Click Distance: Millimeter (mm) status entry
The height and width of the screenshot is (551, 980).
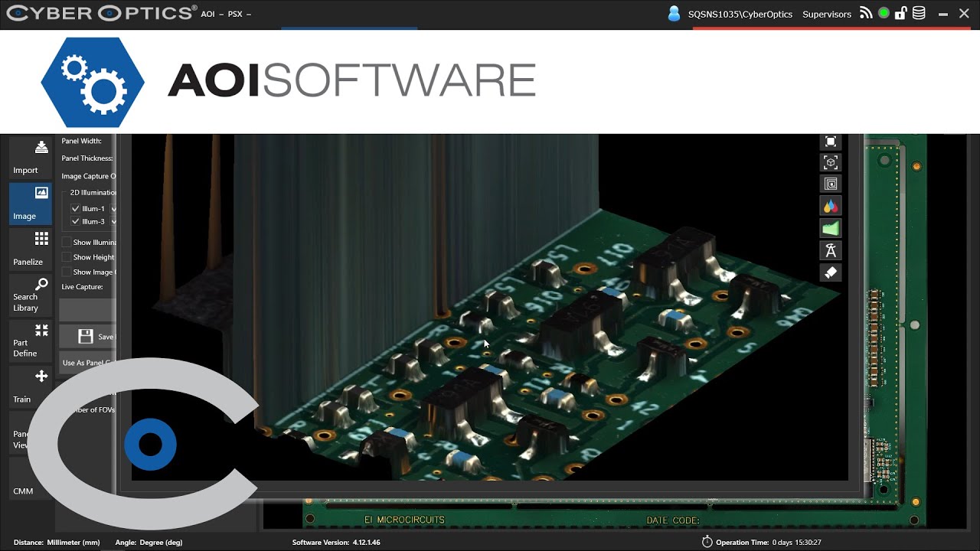57,543
